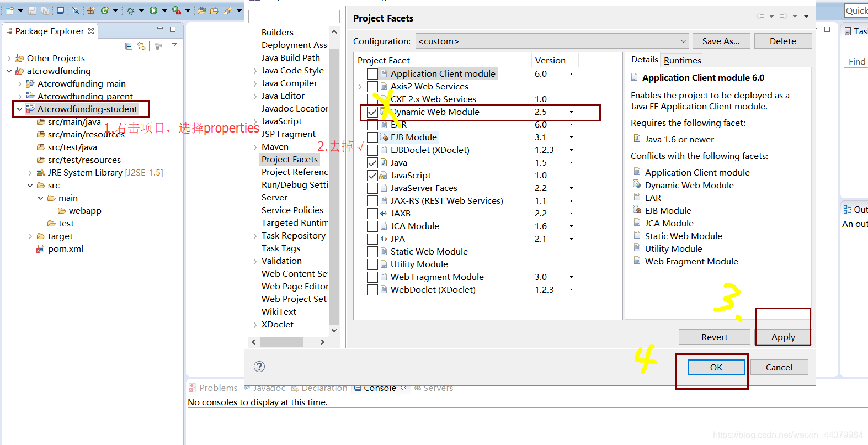Check the Application Client module checkbox
The height and width of the screenshot is (445, 868).
coord(372,74)
